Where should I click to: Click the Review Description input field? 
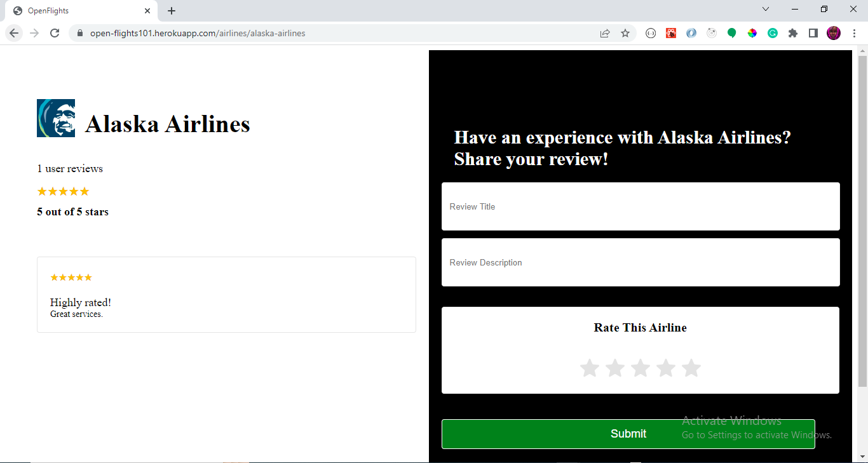(x=641, y=262)
